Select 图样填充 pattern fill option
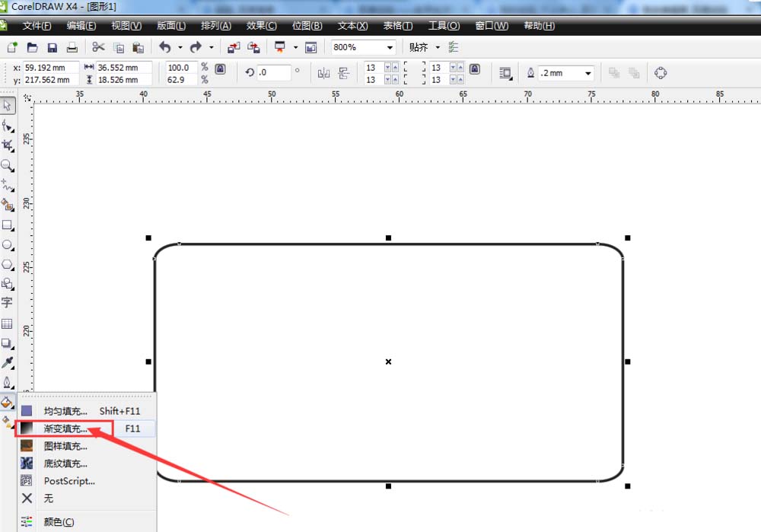This screenshot has height=532, width=761. pos(65,446)
